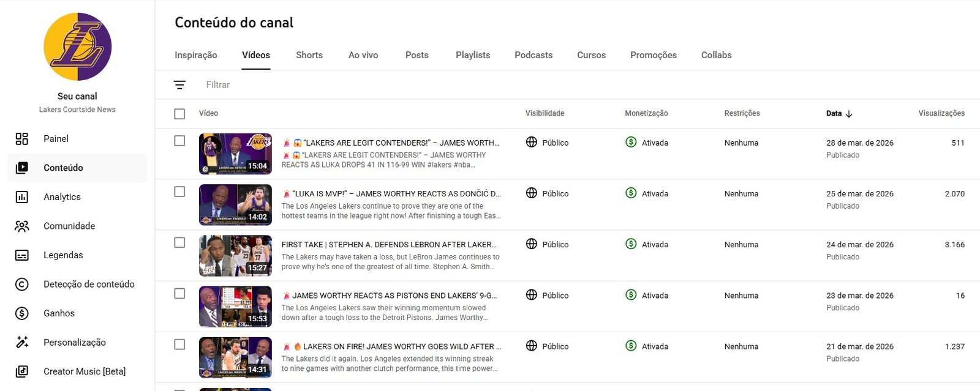
Task: Open LAKERS ON FIRE video title
Action: [x=391, y=346]
